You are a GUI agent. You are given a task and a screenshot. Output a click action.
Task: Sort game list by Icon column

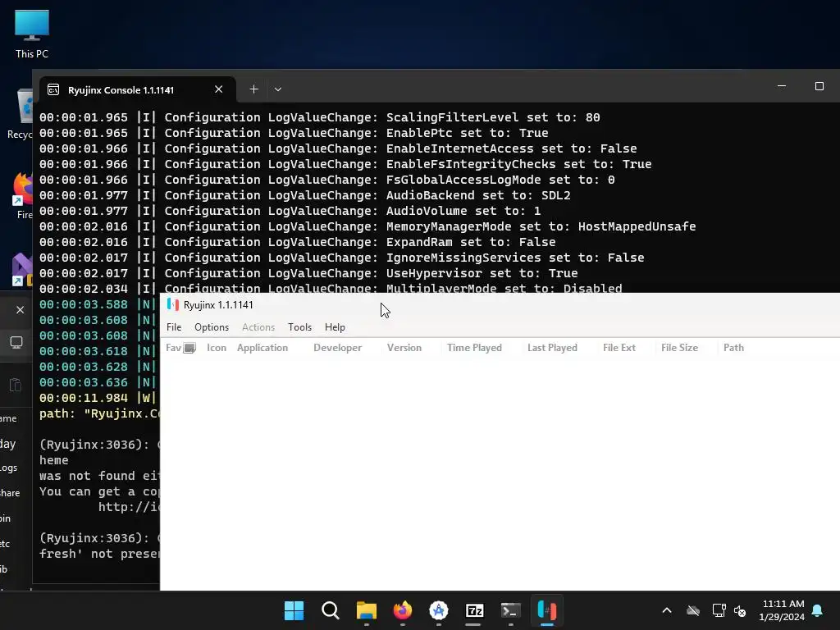point(217,348)
